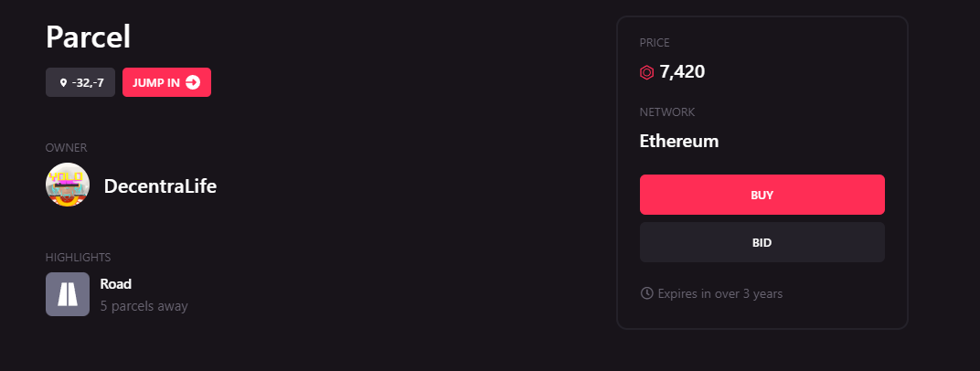Click the 7,420 price value
Viewport: 980px width, 371px height.
[682, 72]
